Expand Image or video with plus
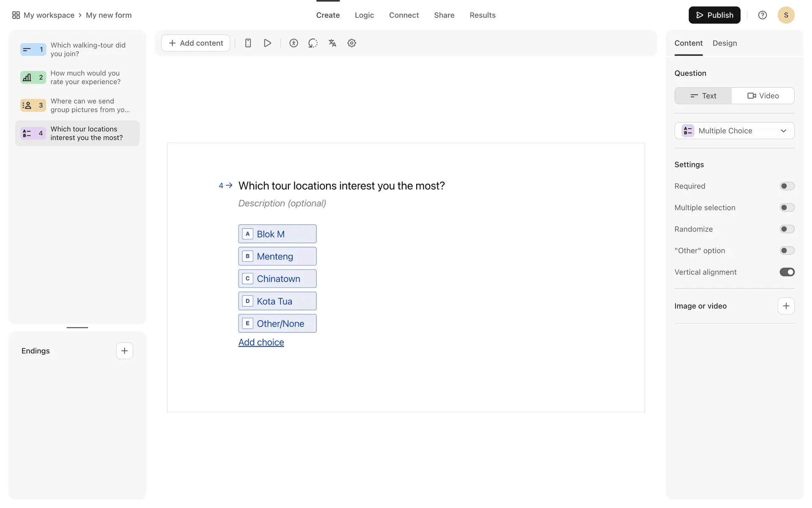The height and width of the screenshot is (508, 812). pos(786,306)
